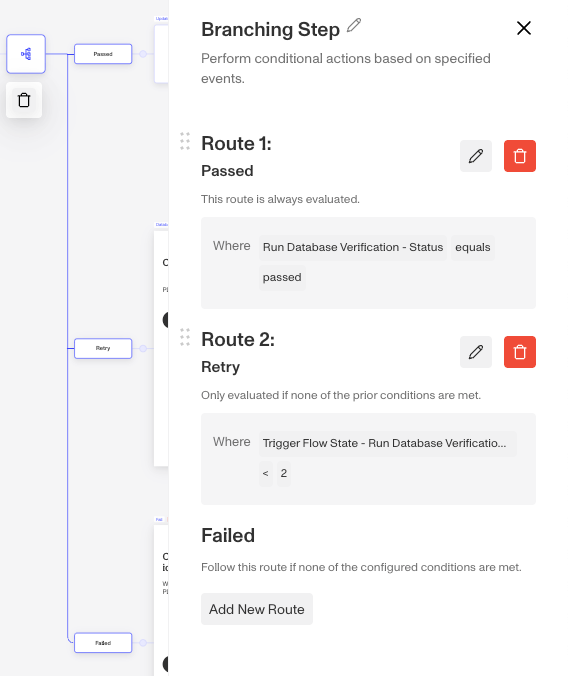Image resolution: width=568 pixels, height=676 pixels.
Task: Edit Route 1 Passed with pencil button
Action: [x=476, y=156]
